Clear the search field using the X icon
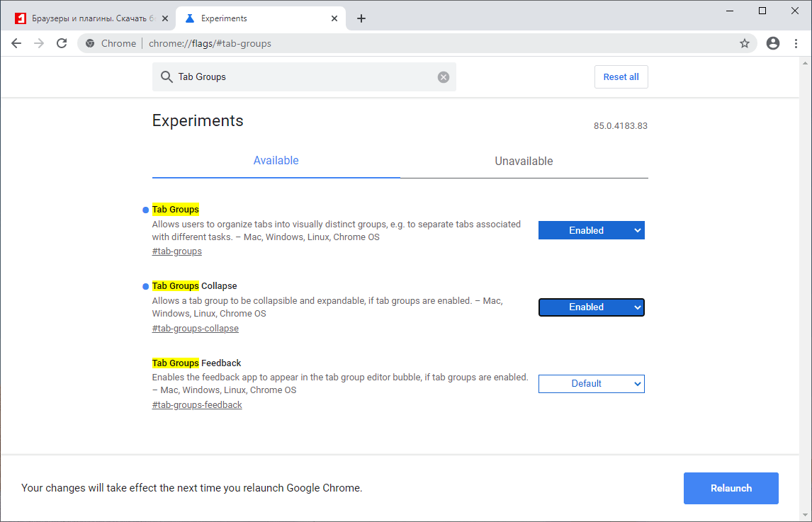This screenshot has height=522, width=812. pos(443,76)
